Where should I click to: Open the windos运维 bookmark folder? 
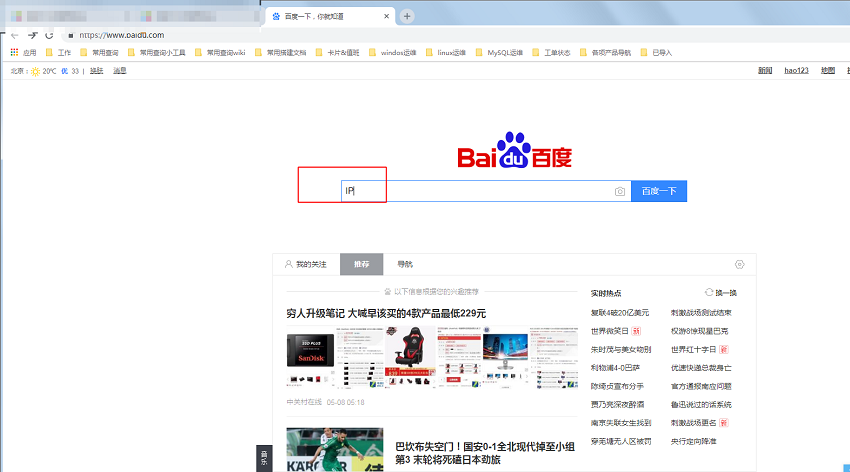tap(392, 53)
